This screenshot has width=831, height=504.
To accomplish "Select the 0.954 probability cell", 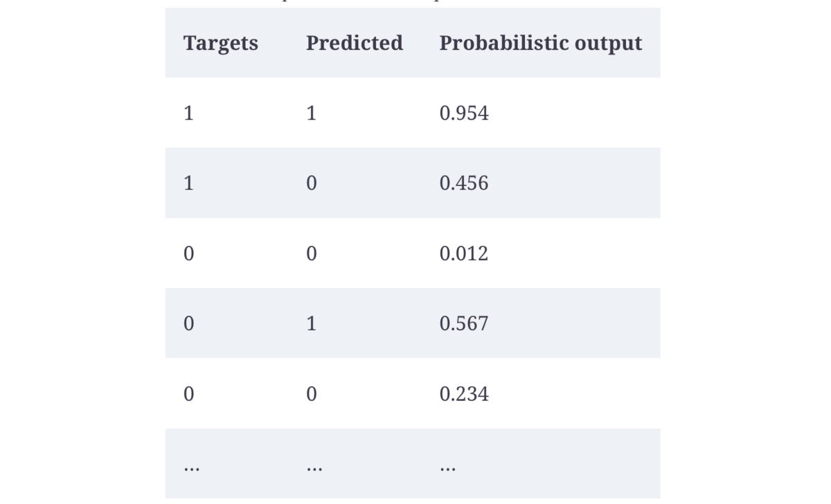I will [x=464, y=113].
